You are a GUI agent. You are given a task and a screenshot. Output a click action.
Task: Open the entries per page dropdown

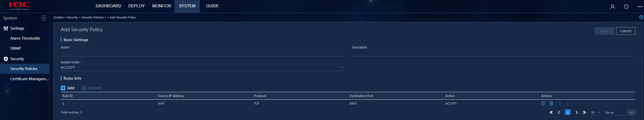[595, 113]
